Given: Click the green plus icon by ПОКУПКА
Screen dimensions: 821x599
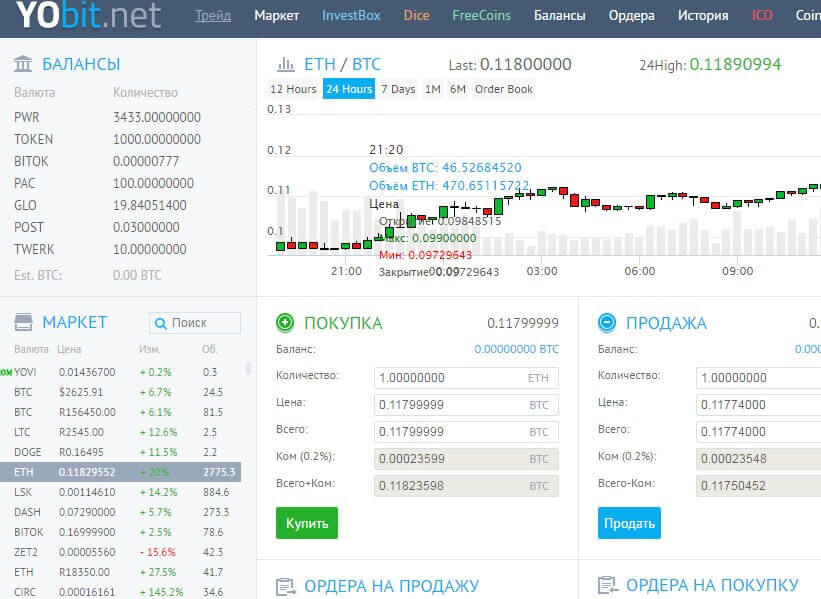Looking at the screenshot, I should [x=285, y=322].
